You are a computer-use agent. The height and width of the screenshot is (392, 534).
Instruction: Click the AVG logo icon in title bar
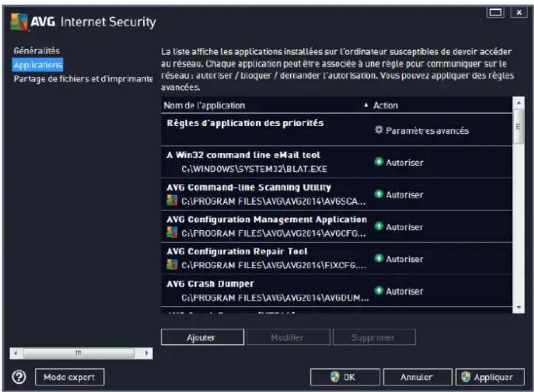[20, 22]
